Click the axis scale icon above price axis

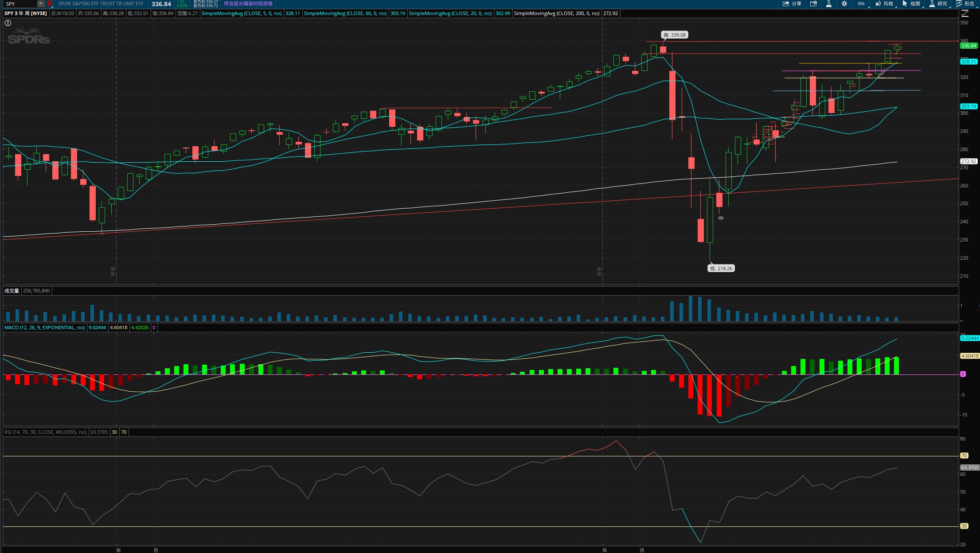964,13
